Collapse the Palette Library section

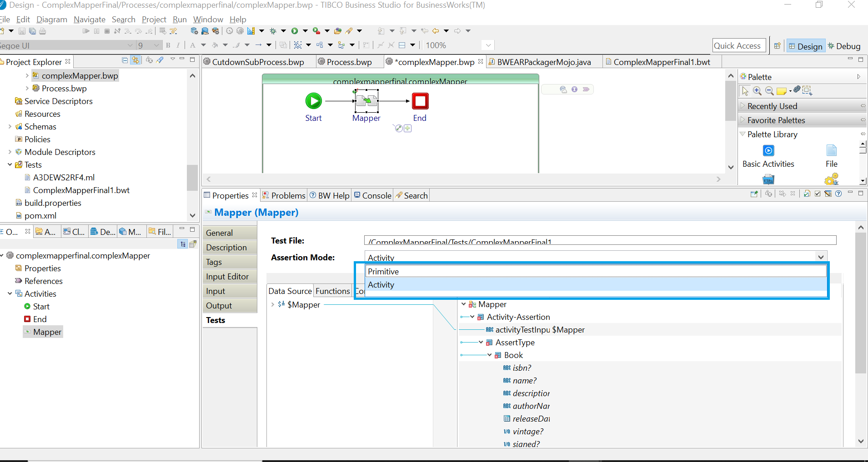(x=743, y=134)
